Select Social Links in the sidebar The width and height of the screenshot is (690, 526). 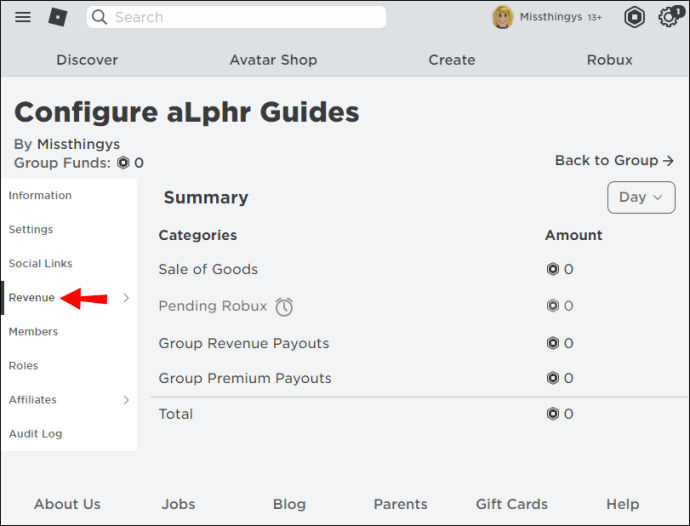pos(40,264)
